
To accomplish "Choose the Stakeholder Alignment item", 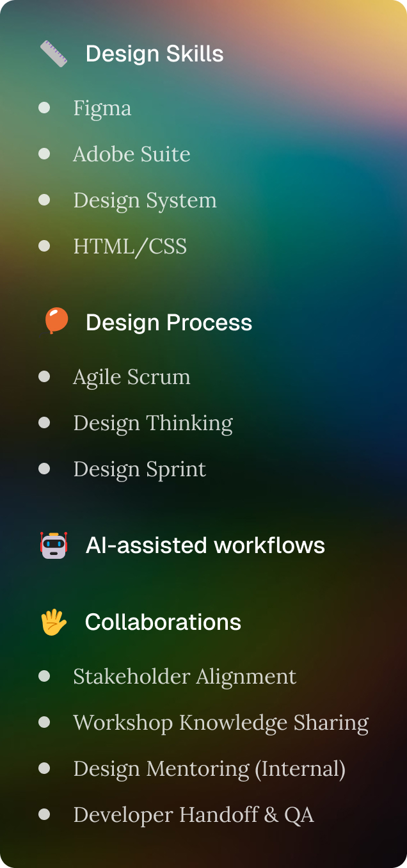I will coord(185,677).
